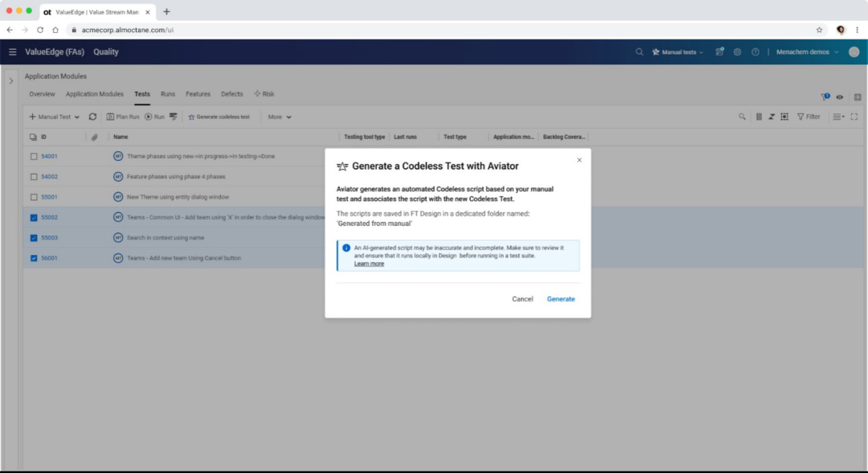Switch to the Overview tab

tap(42, 94)
